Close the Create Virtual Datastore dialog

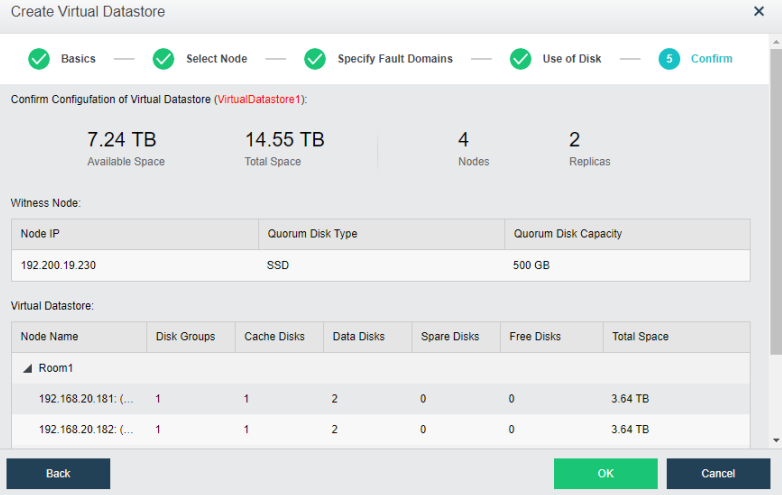[x=758, y=12]
